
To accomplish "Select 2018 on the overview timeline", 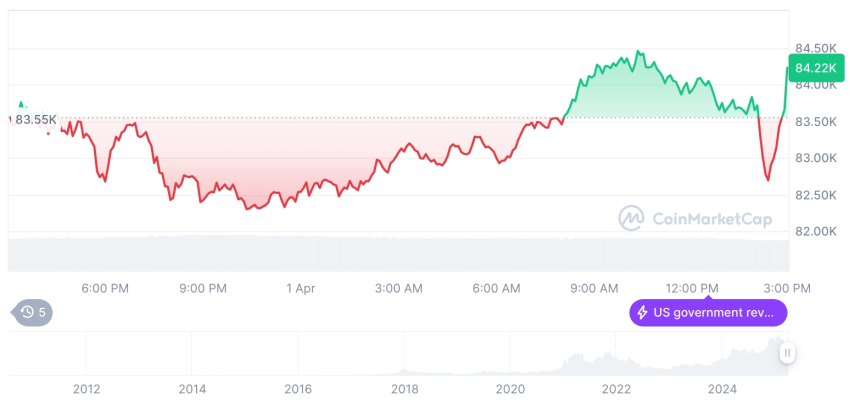I will 405,389.
